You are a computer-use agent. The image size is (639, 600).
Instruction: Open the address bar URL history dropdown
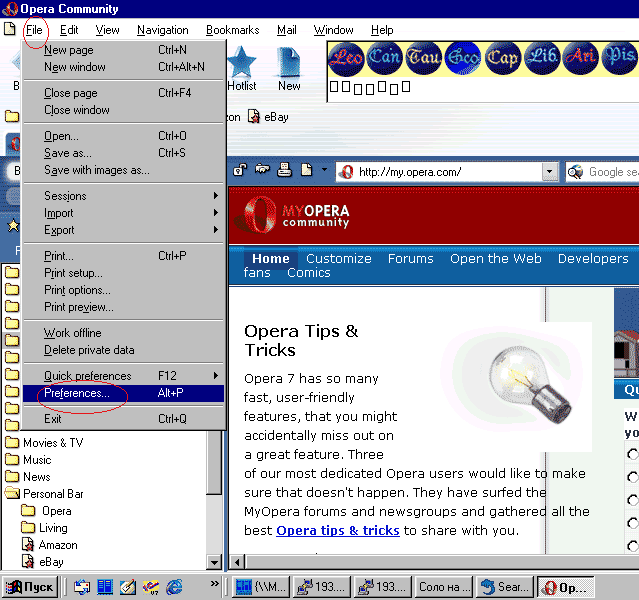[549, 172]
